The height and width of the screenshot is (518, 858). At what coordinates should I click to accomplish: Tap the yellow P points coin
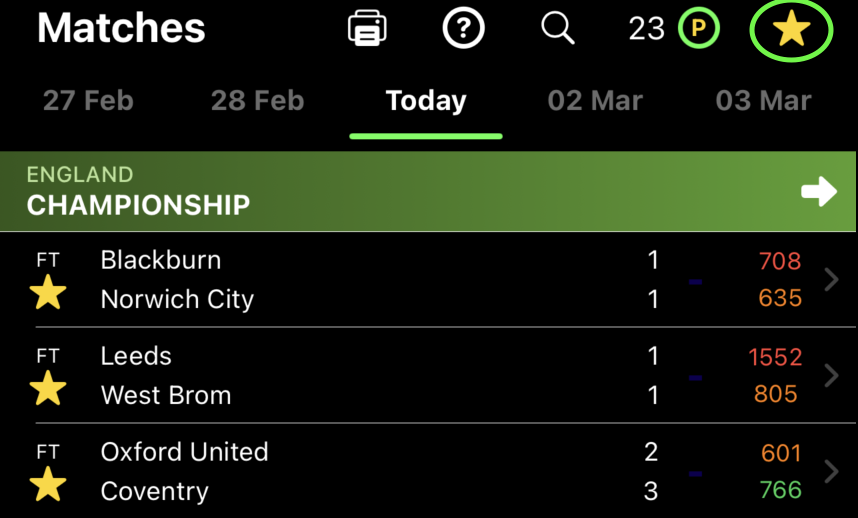(698, 29)
